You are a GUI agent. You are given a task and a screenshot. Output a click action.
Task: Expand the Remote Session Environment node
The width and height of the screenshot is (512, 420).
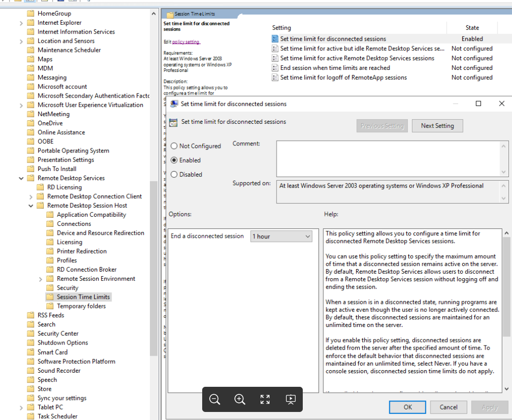[41, 279]
